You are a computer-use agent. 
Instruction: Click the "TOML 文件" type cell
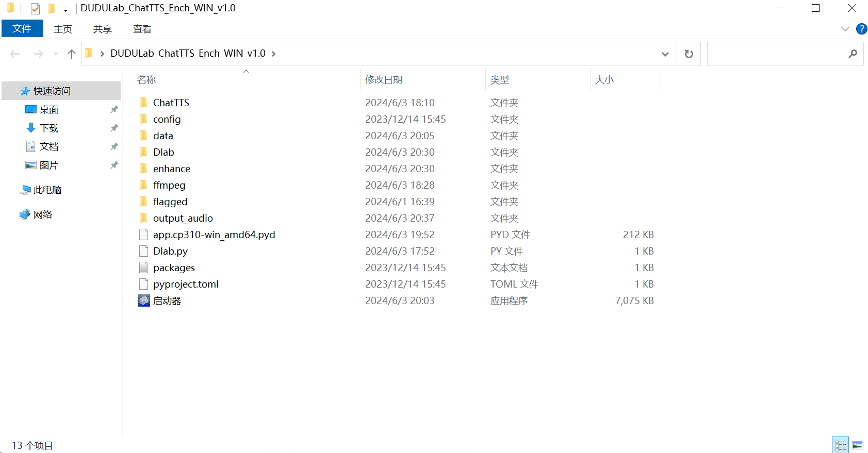tap(514, 284)
